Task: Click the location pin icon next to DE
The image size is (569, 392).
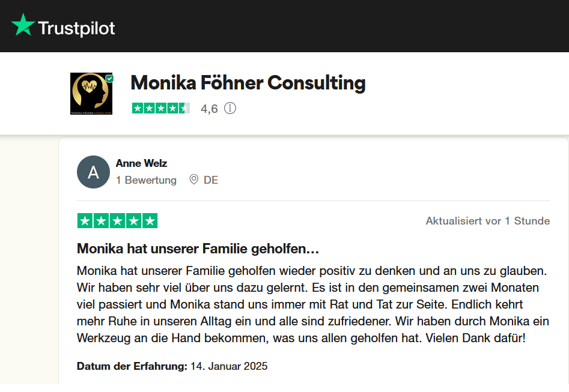Action: (193, 179)
